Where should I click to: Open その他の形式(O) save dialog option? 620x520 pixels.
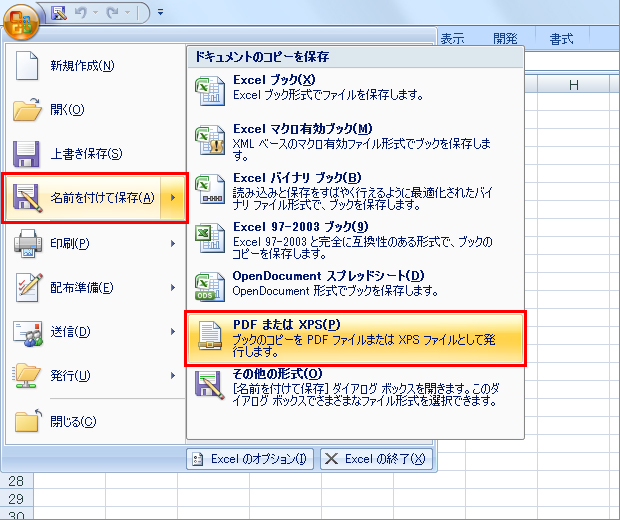[355, 388]
